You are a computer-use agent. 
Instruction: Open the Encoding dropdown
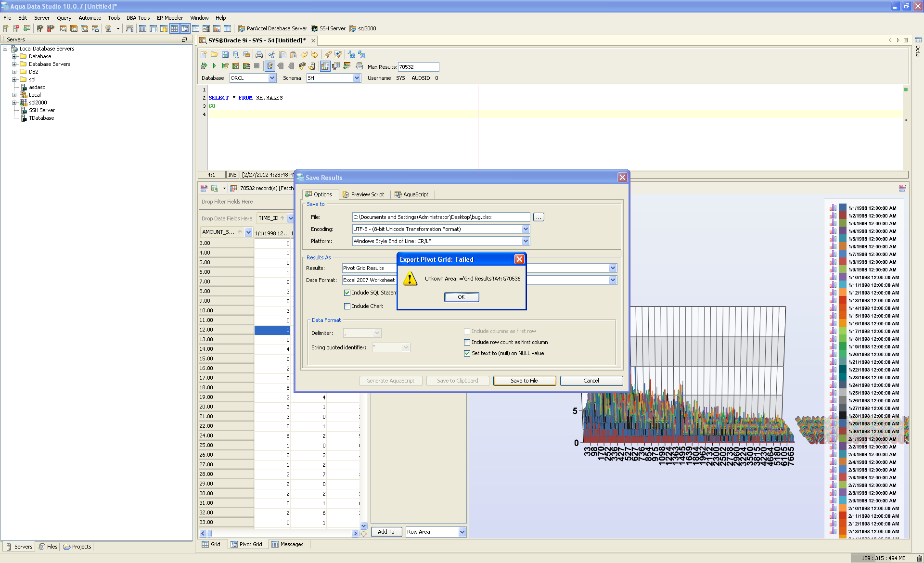[x=526, y=229]
